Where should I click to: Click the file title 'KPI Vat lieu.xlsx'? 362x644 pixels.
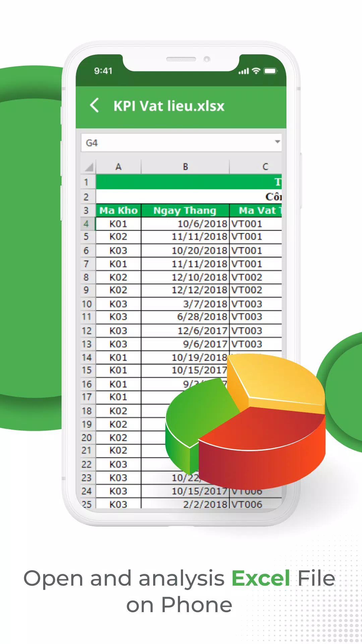(x=169, y=106)
